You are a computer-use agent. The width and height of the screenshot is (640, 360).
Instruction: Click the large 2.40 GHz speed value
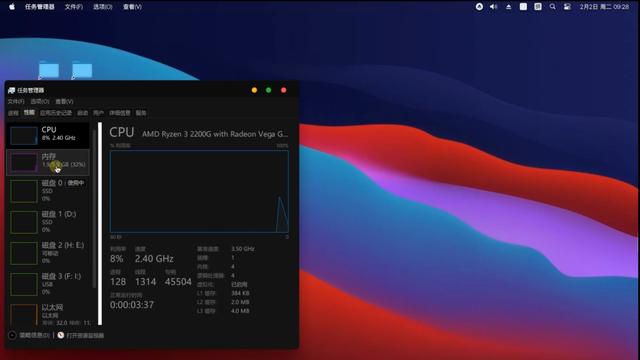154,259
